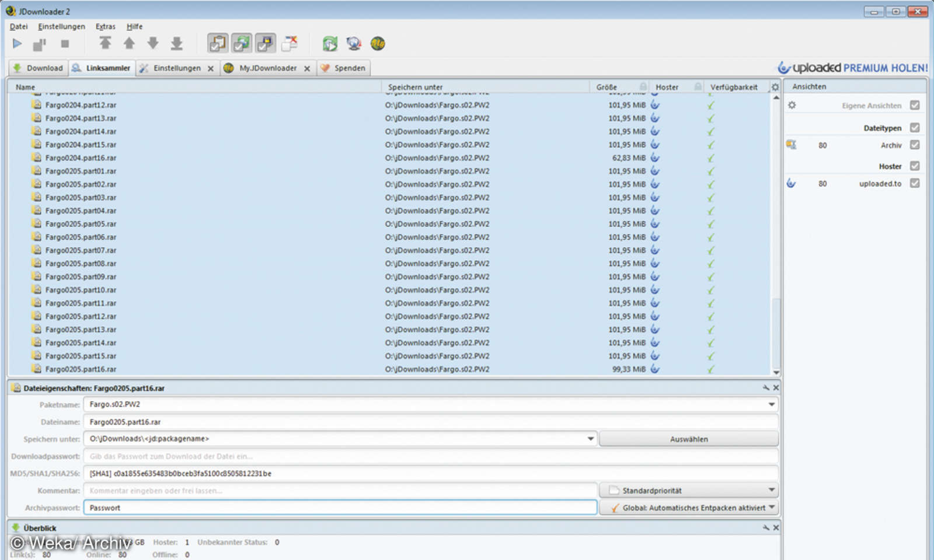934x560 pixels.
Task: Move selected link down in the list
Action: [x=153, y=43]
